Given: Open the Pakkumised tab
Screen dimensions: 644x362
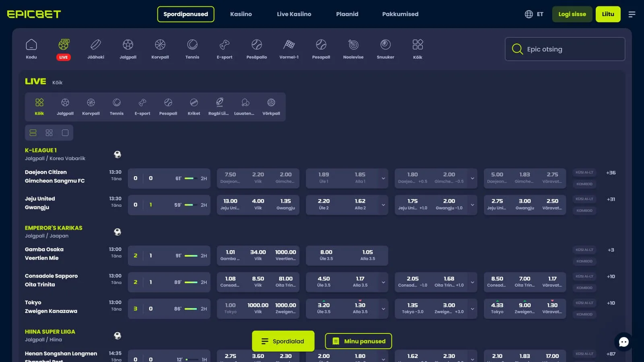Looking at the screenshot, I should pyautogui.click(x=400, y=14).
